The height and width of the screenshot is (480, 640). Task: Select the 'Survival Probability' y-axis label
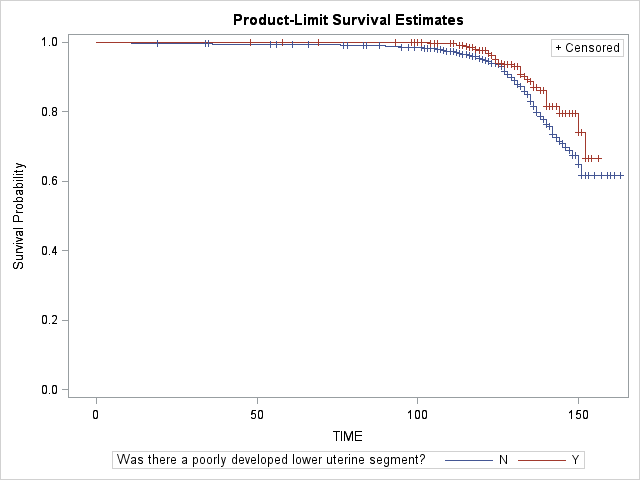(19, 216)
